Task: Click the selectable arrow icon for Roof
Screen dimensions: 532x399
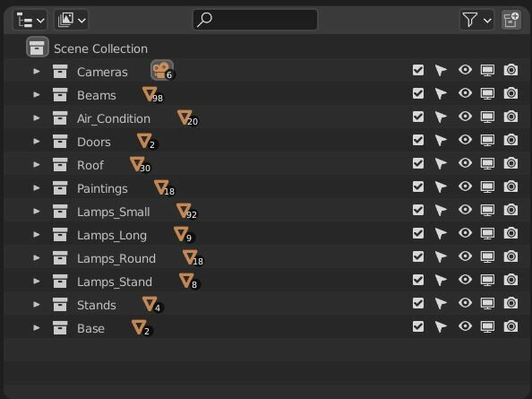Action: click(441, 163)
